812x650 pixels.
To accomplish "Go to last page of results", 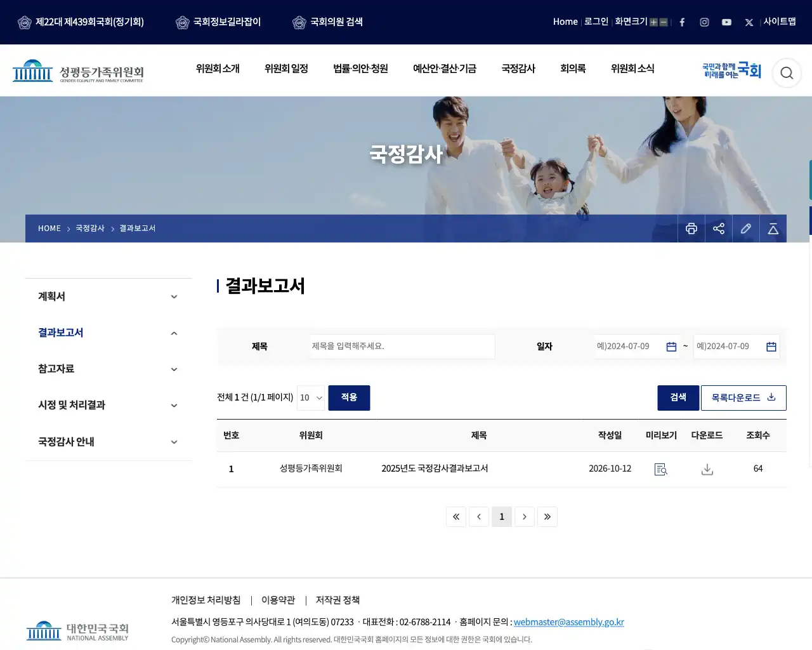I will click(x=547, y=517).
